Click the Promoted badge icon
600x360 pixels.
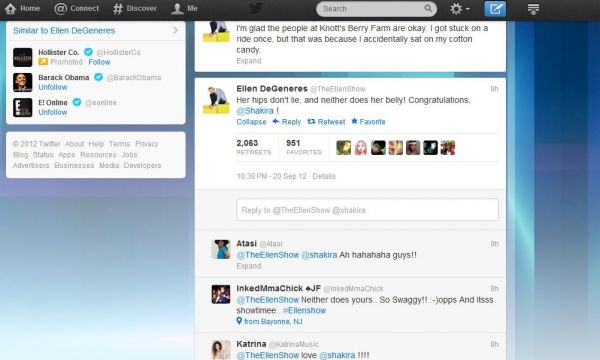click(43, 62)
